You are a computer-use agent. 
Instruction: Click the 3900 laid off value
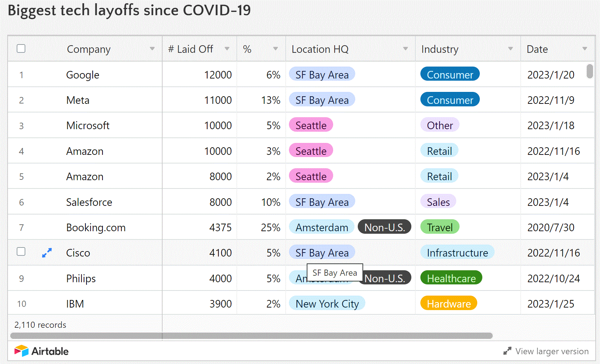click(x=220, y=304)
